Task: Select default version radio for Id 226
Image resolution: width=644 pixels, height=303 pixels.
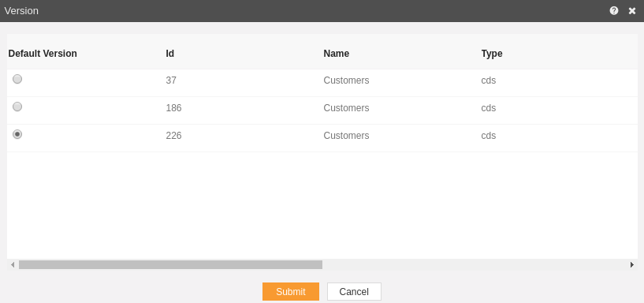Action: 17,134
